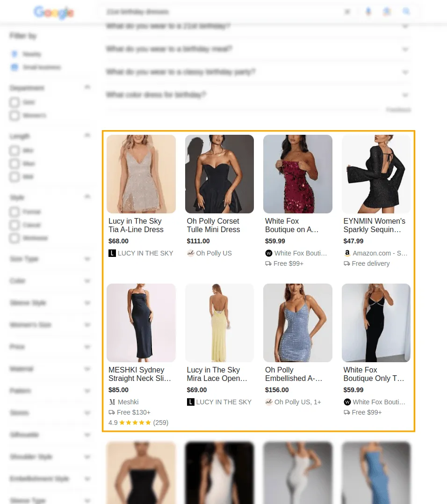This screenshot has height=504, width=447.
Task: Click the MESHKI Sydney slip dress thumbnail
Action: pyautogui.click(x=141, y=322)
